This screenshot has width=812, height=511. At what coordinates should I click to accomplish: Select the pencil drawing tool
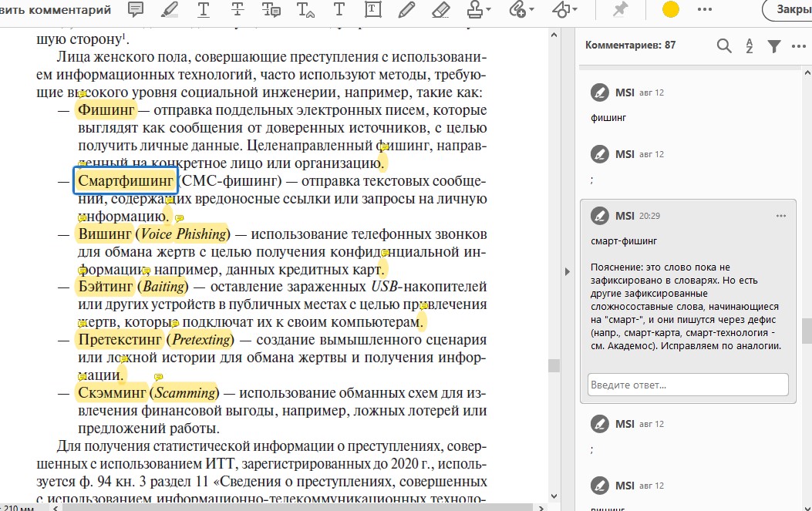click(406, 9)
